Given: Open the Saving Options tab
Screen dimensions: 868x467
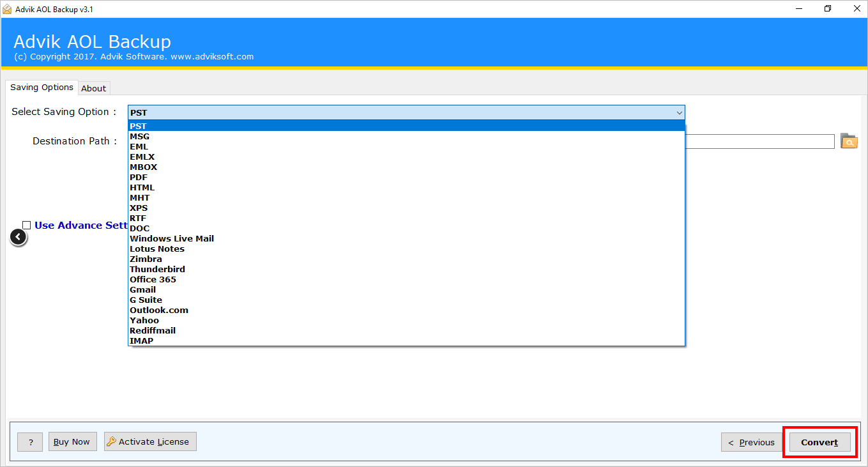Looking at the screenshot, I should 42,88.
